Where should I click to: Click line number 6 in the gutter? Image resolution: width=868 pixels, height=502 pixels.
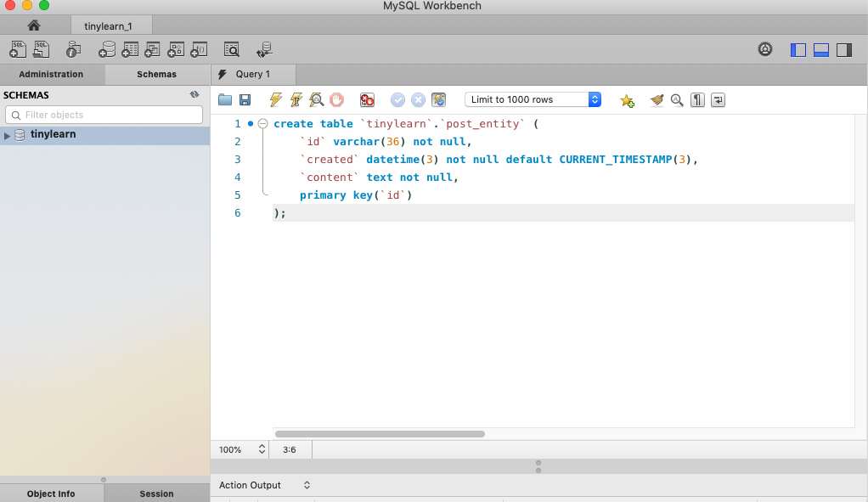point(238,213)
